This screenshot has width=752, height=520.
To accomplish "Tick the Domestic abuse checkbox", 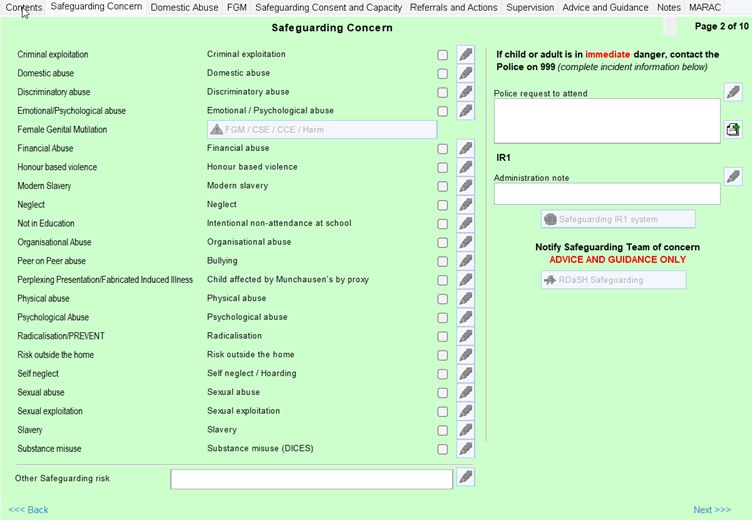I will point(443,74).
